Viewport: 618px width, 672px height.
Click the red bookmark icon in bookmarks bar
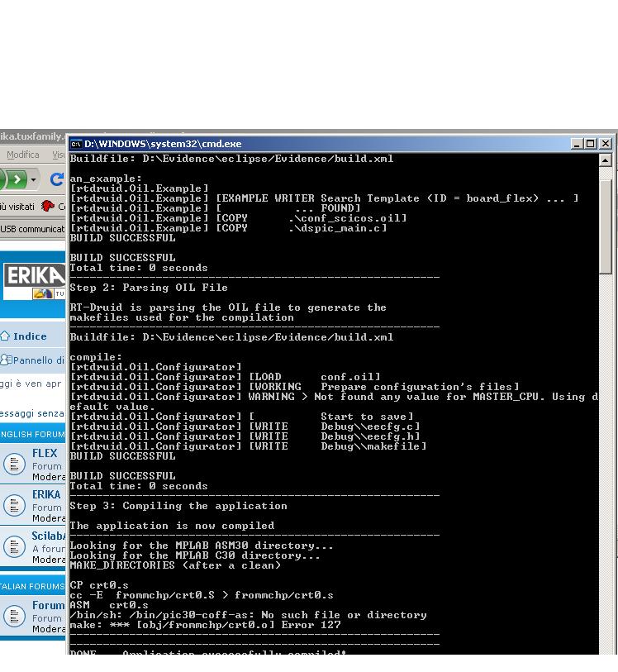tap(48, 206)
